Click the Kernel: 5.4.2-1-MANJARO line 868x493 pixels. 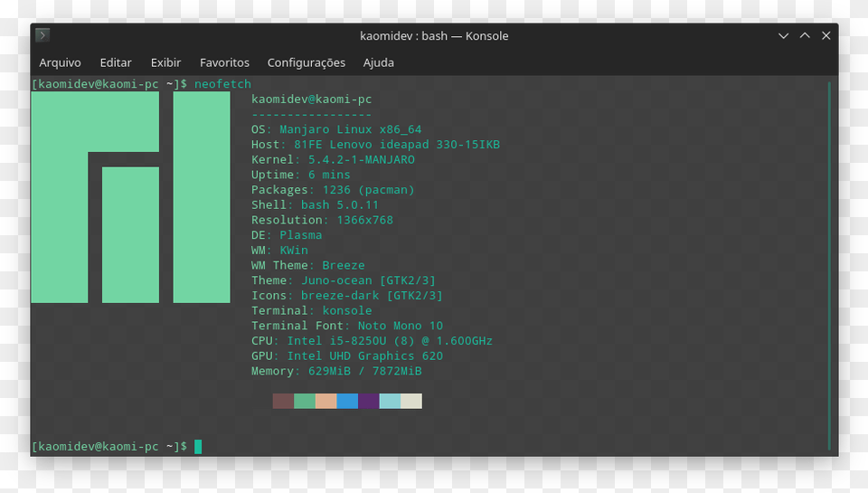pyautogui.click(x=333, y=159)
